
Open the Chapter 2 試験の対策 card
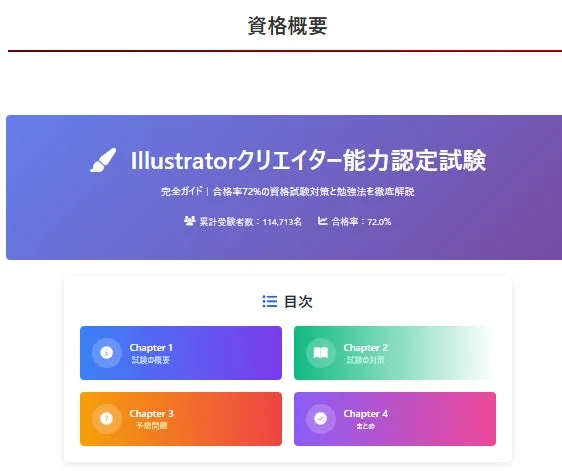pyautogui.click(x=395, y=353)
